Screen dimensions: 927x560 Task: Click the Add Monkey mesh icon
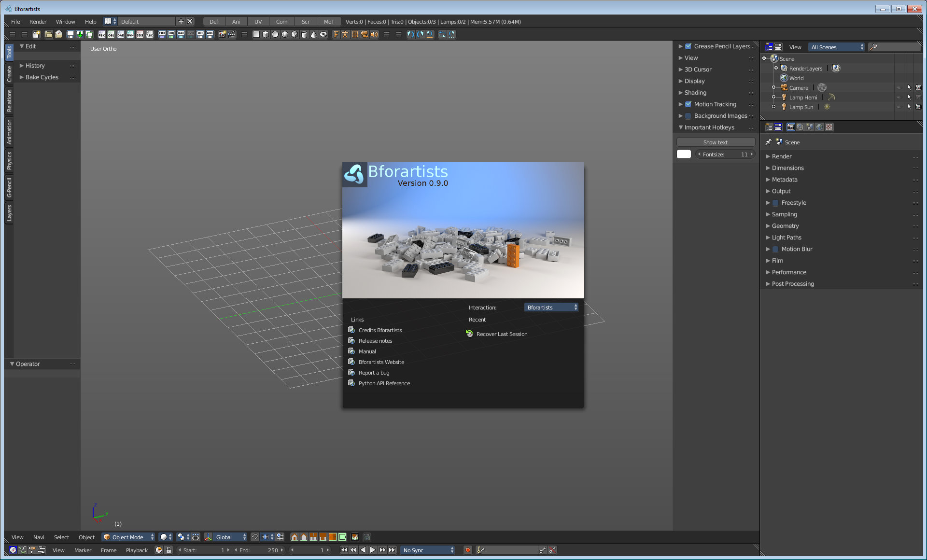(295, 34)
